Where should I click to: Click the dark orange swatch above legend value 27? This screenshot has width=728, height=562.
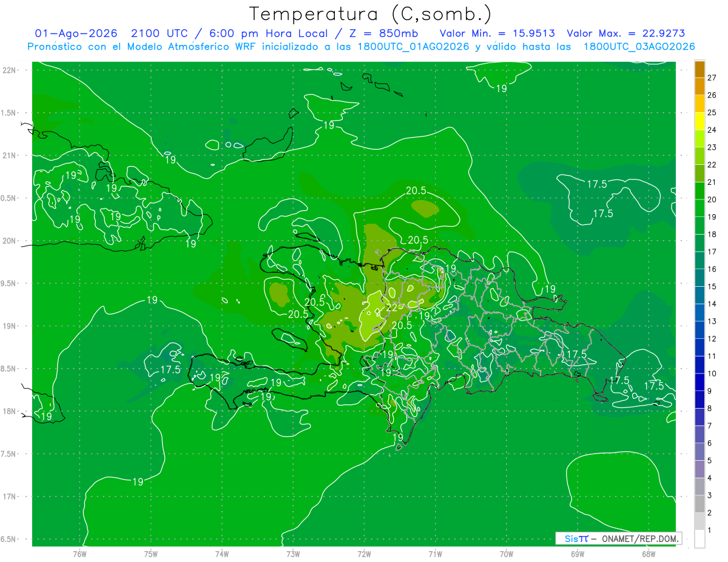(699, 69)
